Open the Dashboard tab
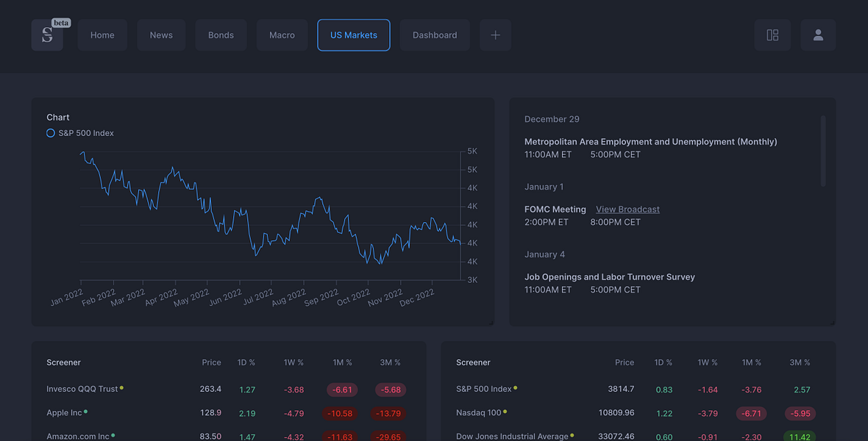Image resolution: width=868 pixels, height=441 pixels. pyautogui.click(x=435, y=35)
